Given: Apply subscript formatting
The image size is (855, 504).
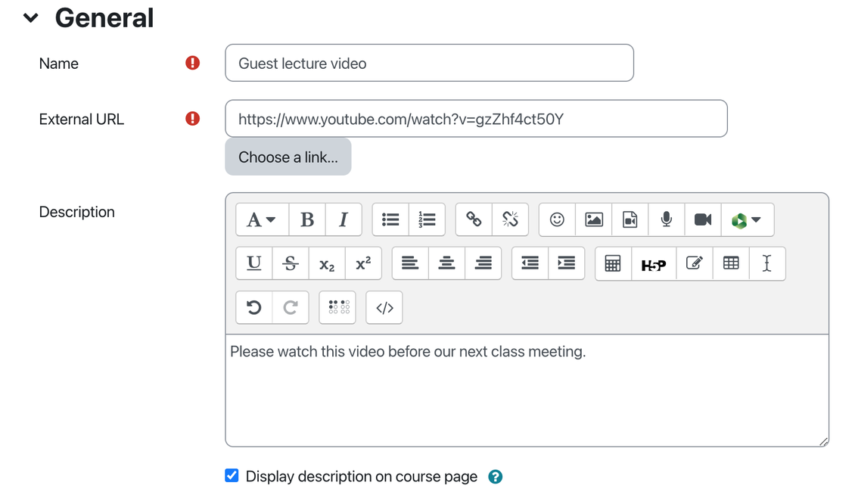Looking at the screenshot, I should pos(327,263).
